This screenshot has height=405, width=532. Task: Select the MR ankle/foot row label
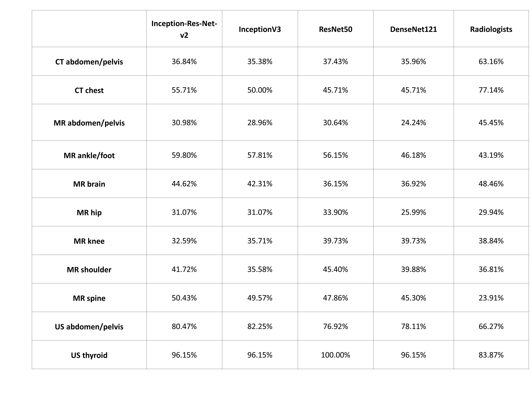tap(89, 155)
